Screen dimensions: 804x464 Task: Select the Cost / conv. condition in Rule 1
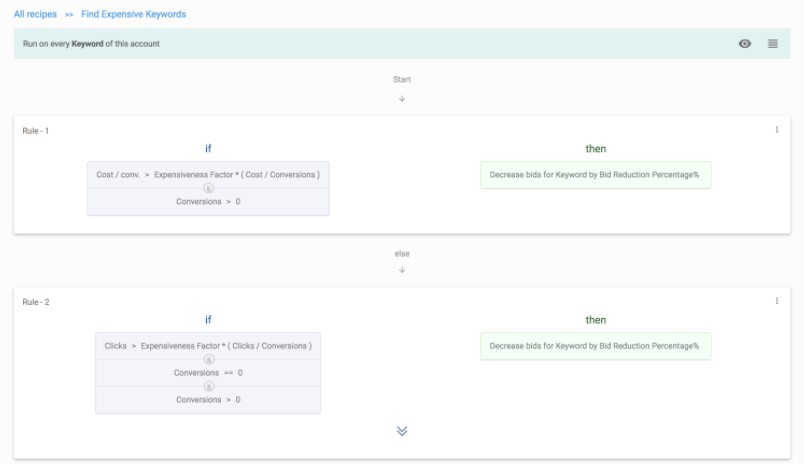coord(208,174)
